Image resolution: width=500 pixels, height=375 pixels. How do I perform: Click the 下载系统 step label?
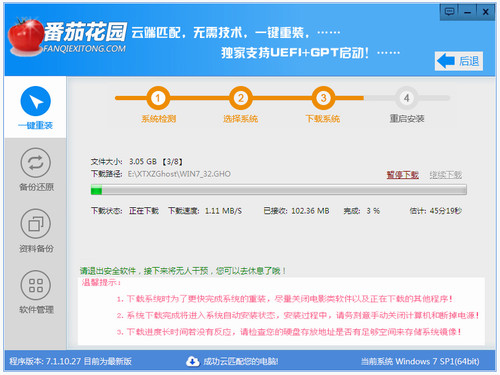tap(323, 119)
